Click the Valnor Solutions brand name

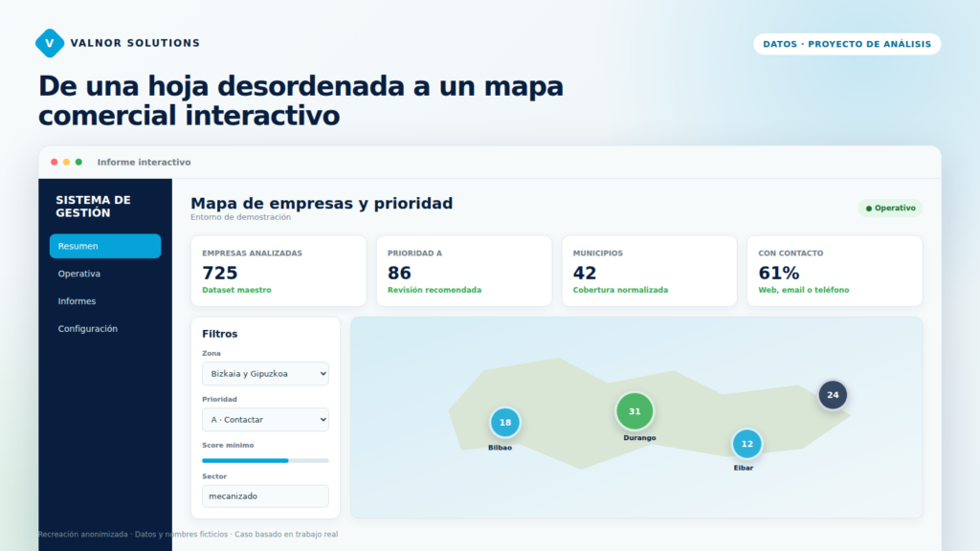coord(135,43)
